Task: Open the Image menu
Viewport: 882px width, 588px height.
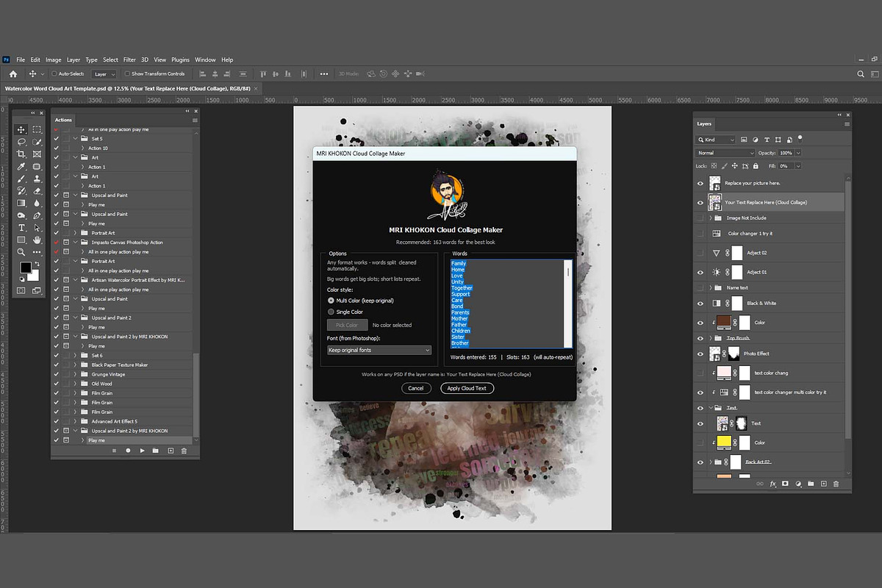Action: coord(54,60)
